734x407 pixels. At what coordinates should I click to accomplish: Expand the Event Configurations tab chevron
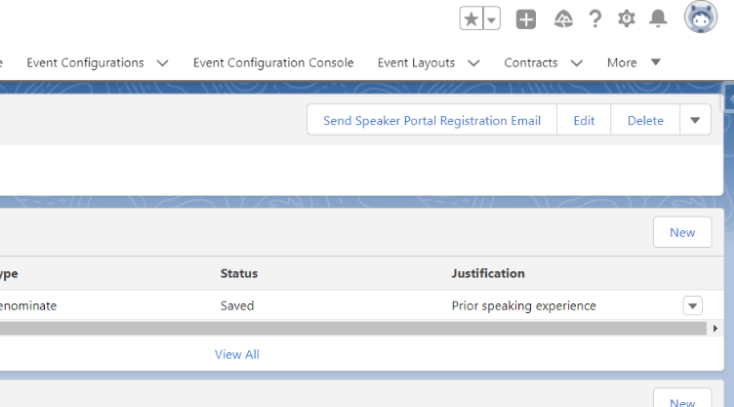pos(162,63)
